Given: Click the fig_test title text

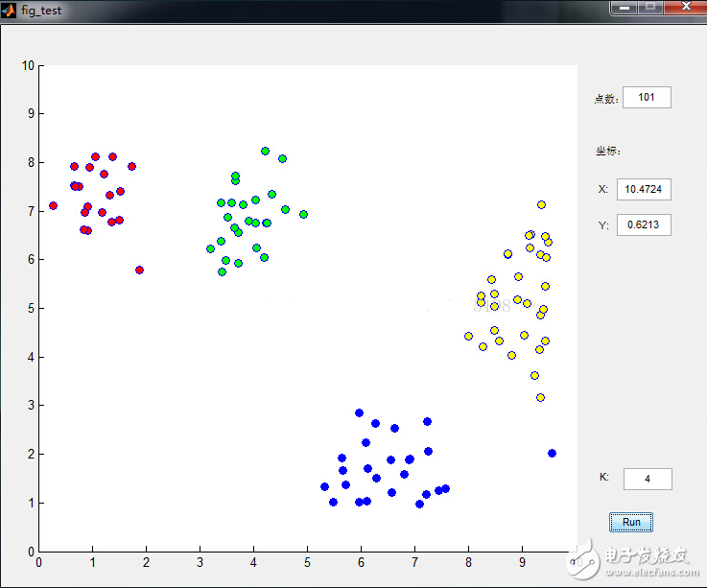Looking at the screenshot, I should click(42, 8).
